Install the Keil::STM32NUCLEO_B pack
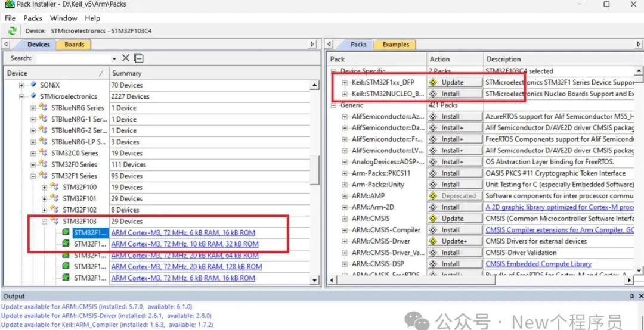The image size is (644, 330). 454,94
